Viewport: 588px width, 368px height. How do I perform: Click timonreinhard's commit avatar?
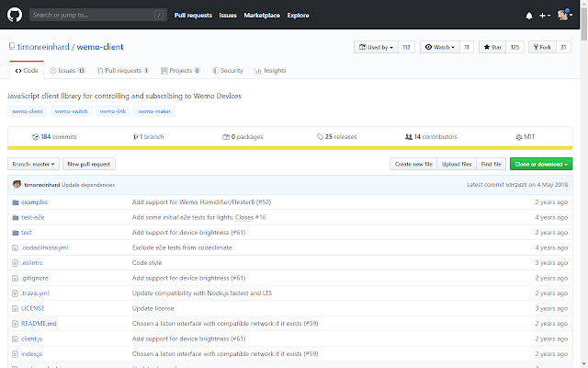tap(16, 184)
